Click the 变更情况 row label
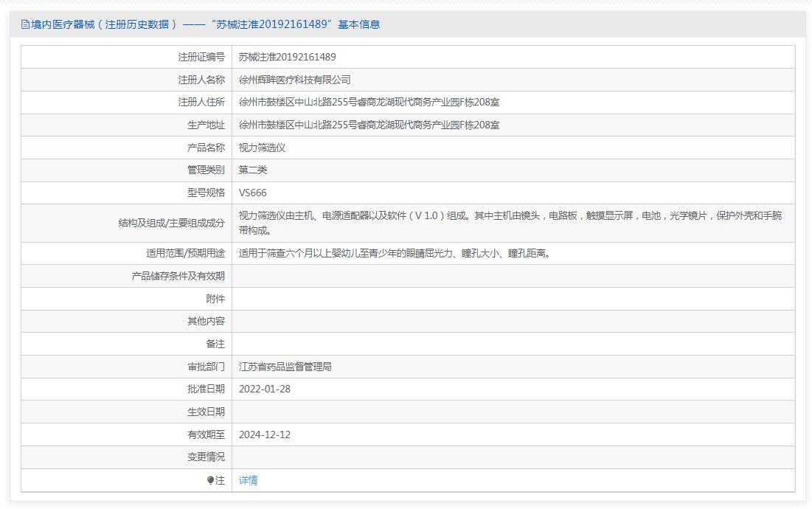This screenshot has width=812, height=509. point(206,457)
